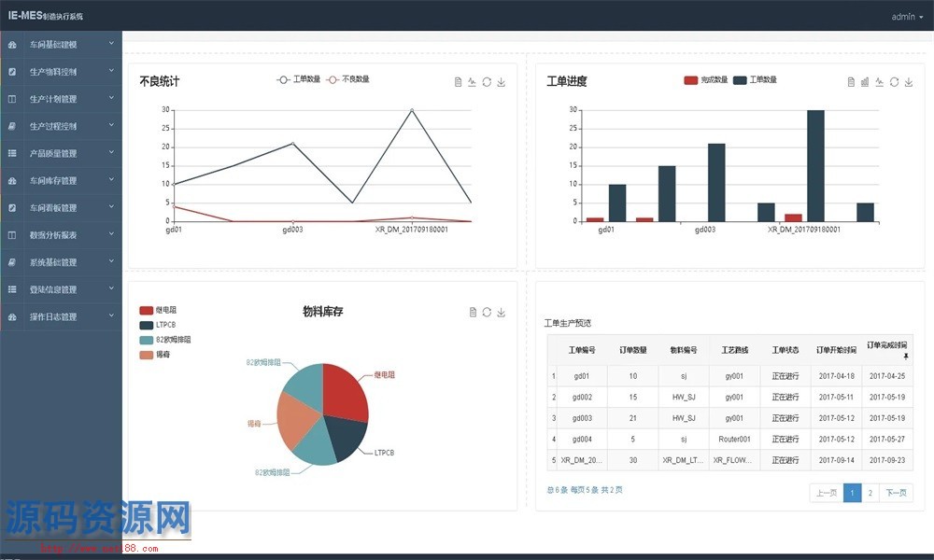Click the 生产物料控制 sidebar icon
Viewport: 934px width, 560px height.
tap(12, 72)
